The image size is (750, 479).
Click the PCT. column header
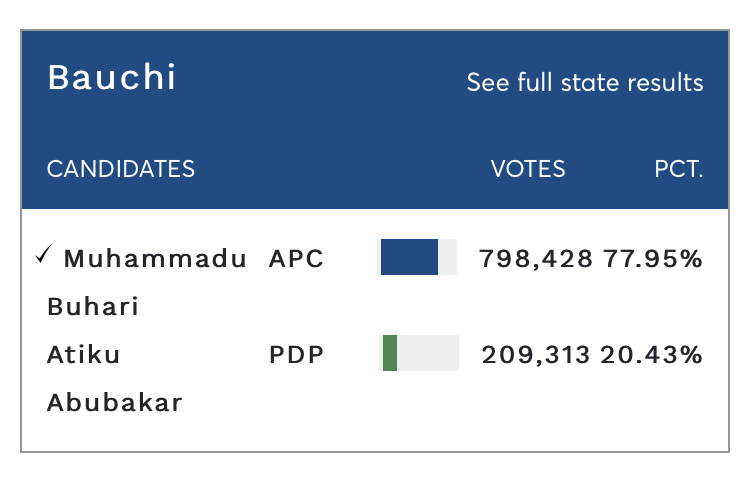679,169
